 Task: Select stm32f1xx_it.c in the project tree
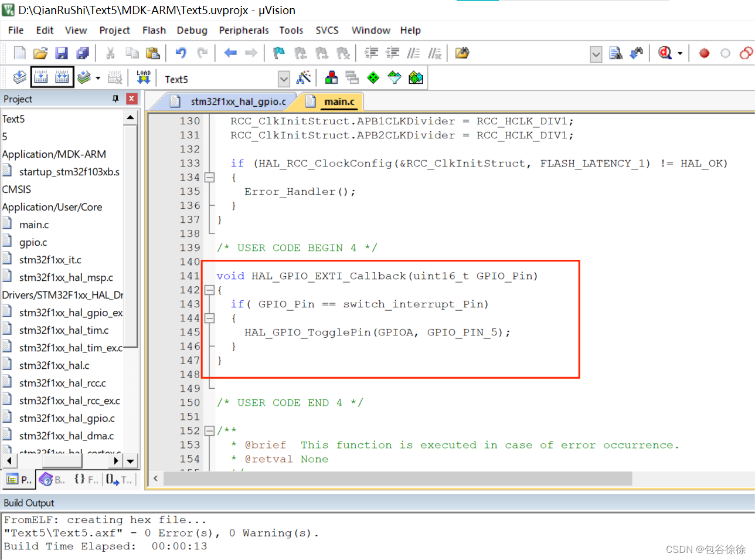coord(50,260)
